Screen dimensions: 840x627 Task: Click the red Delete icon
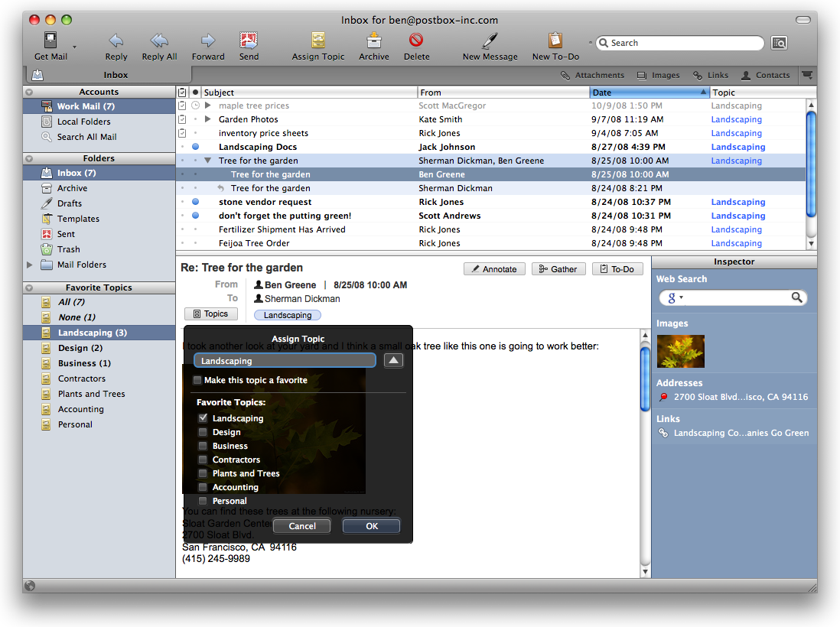pyautogui.click(x=416, y=41)
